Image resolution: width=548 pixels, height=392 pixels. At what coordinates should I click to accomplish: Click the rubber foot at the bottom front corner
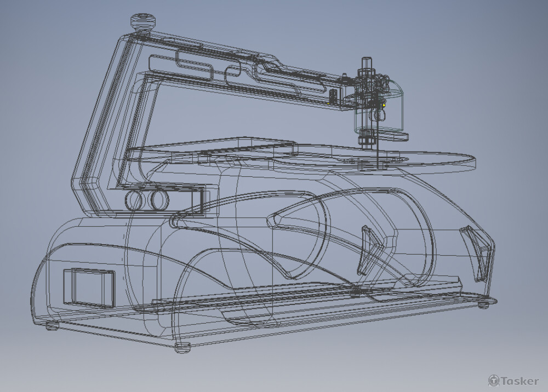point(183,347)
